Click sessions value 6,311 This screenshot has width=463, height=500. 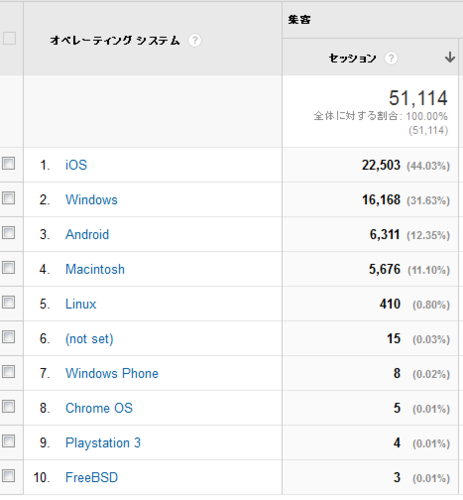click(385, 234)
